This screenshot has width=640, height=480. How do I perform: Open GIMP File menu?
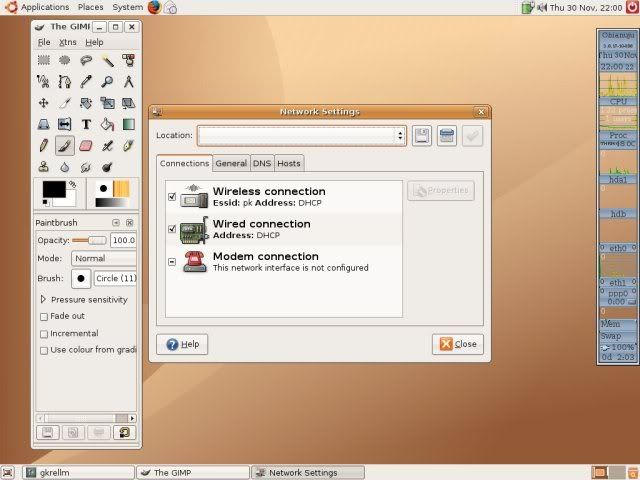point(44,42)
